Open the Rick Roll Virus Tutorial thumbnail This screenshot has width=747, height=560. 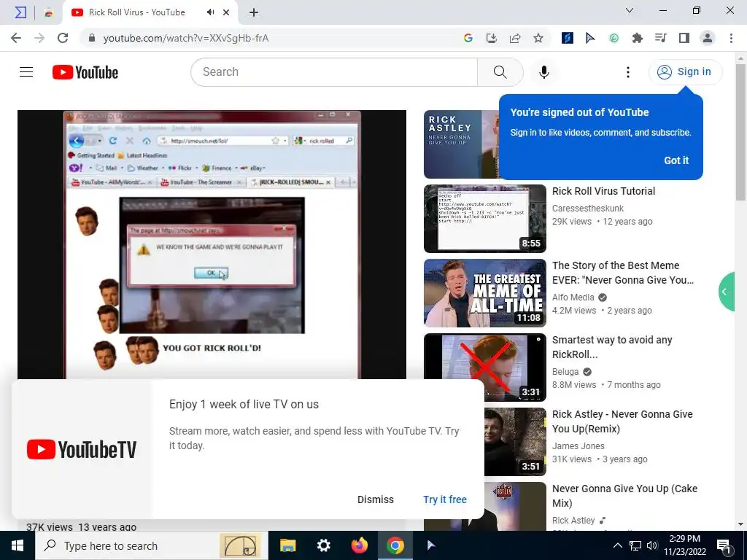tap(485, 219)
